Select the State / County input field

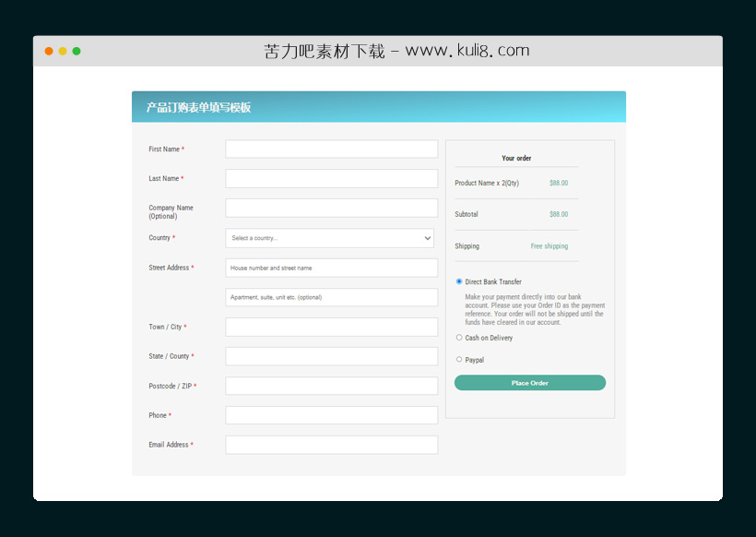coord(331,356)
